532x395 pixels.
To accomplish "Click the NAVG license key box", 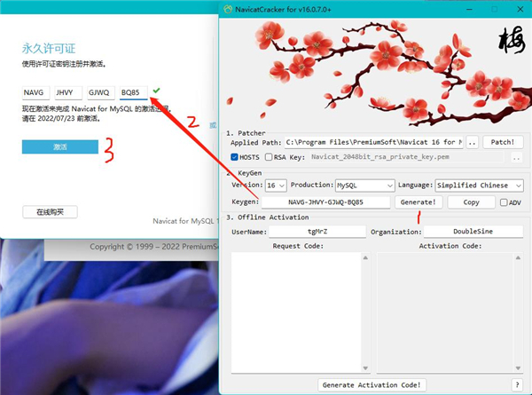I will [35, 92].
